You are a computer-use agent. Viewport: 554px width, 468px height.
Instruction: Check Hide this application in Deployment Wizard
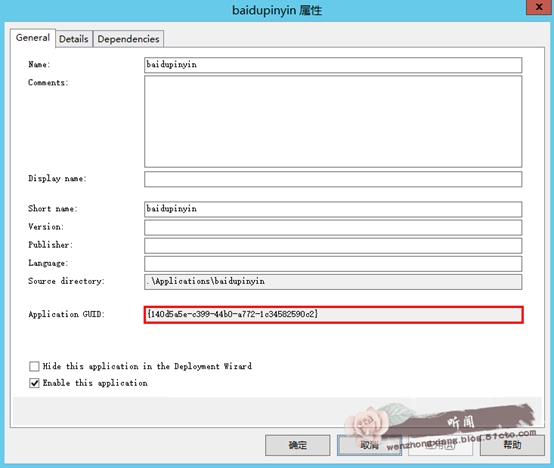point(34,366)
